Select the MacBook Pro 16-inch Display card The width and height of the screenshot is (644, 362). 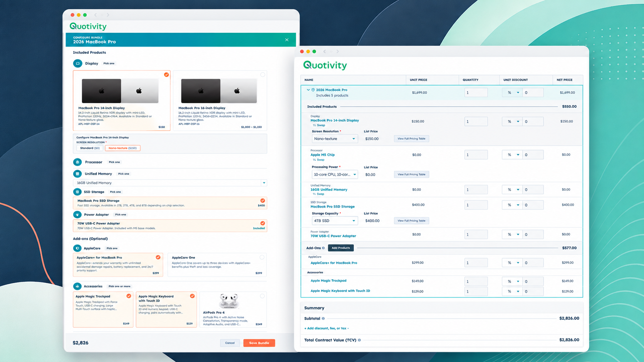(x=220, y=100)
